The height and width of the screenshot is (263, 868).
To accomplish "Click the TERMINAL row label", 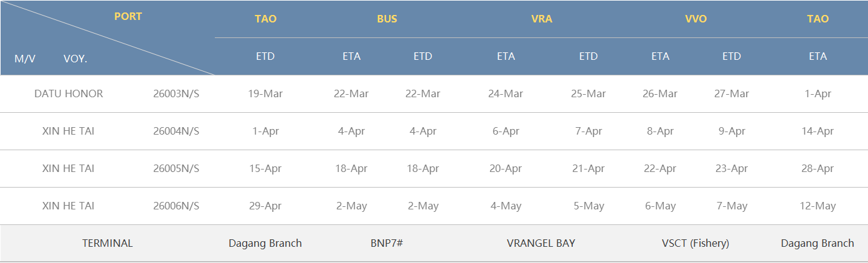I will click(107, 243).
